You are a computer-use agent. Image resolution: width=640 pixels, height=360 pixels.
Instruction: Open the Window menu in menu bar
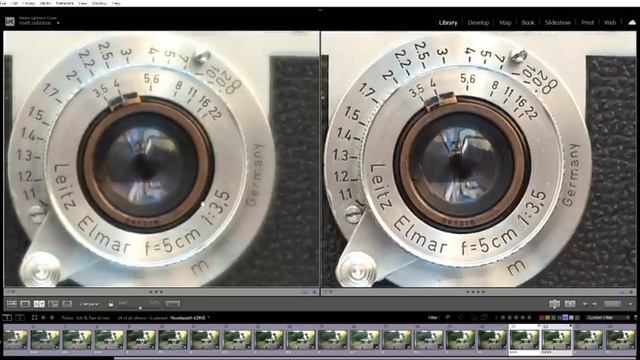click(99, 3)
